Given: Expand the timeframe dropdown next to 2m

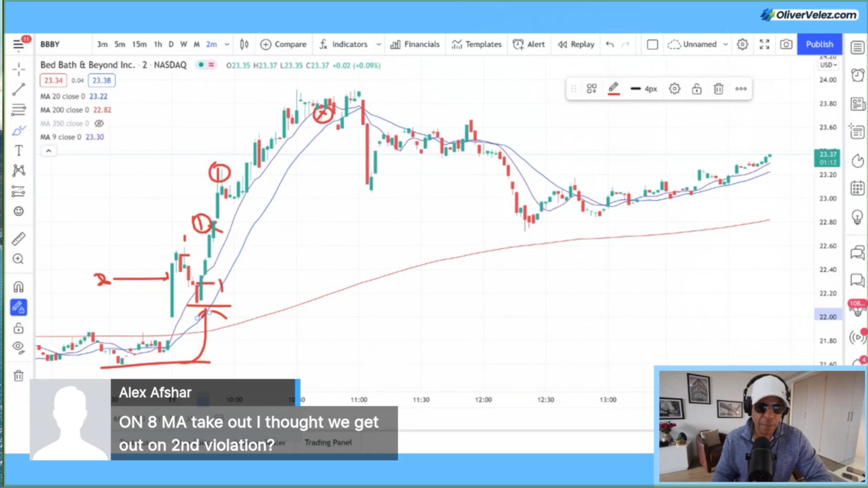Looking at the screenshot, I should click(x=227, y=44).
